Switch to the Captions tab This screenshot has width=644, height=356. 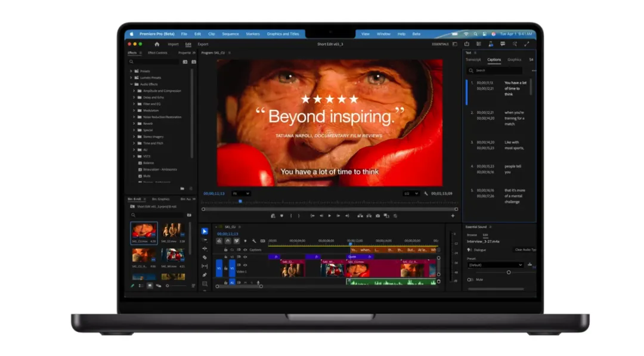pos(494,60)
